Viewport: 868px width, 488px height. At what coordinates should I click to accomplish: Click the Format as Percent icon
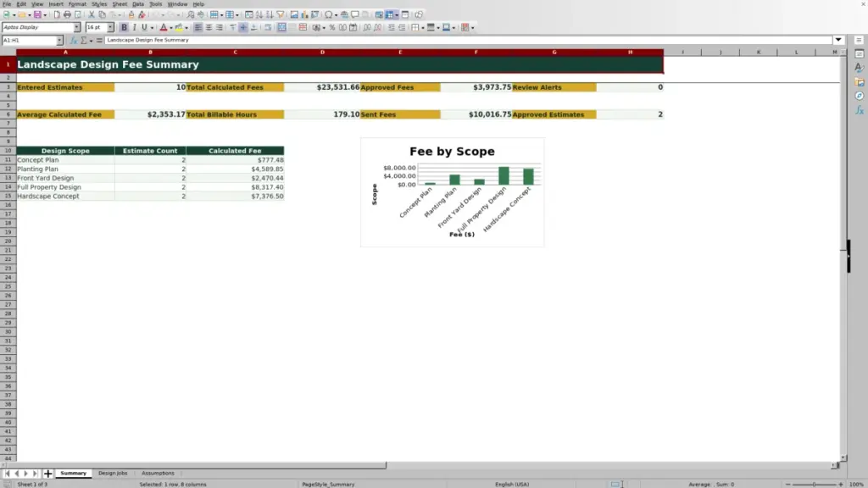coord(332,27)
